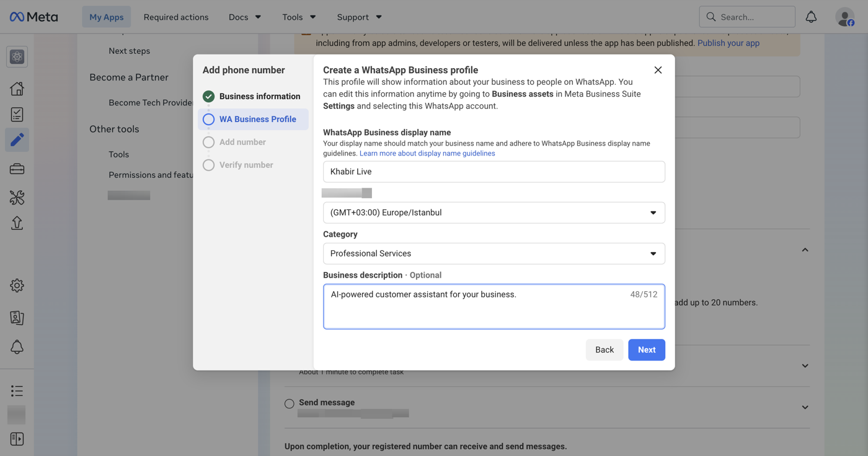Select the Add number step

[253, 142]
